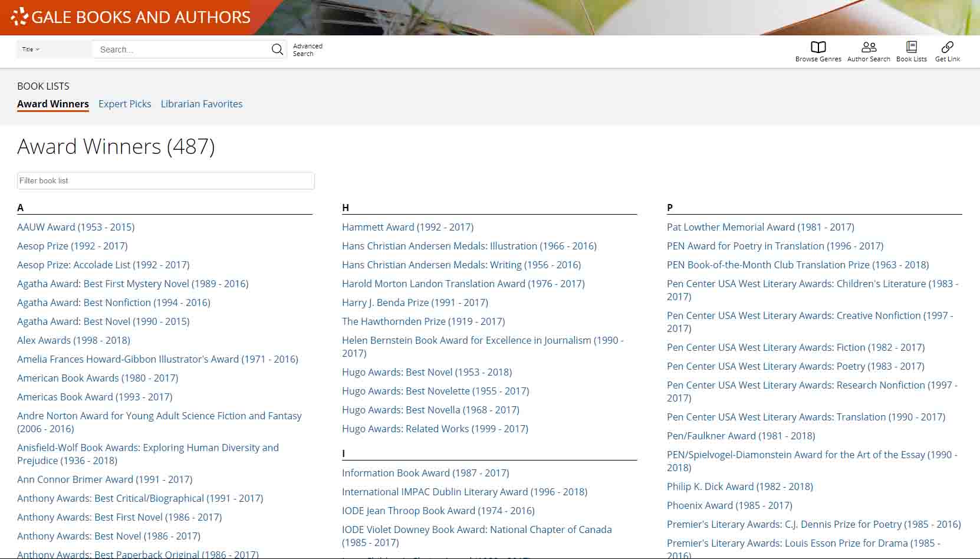Screen dimensions: 980x559
Task: Open Pat Lowther Memorial Award
Action: 760,227
